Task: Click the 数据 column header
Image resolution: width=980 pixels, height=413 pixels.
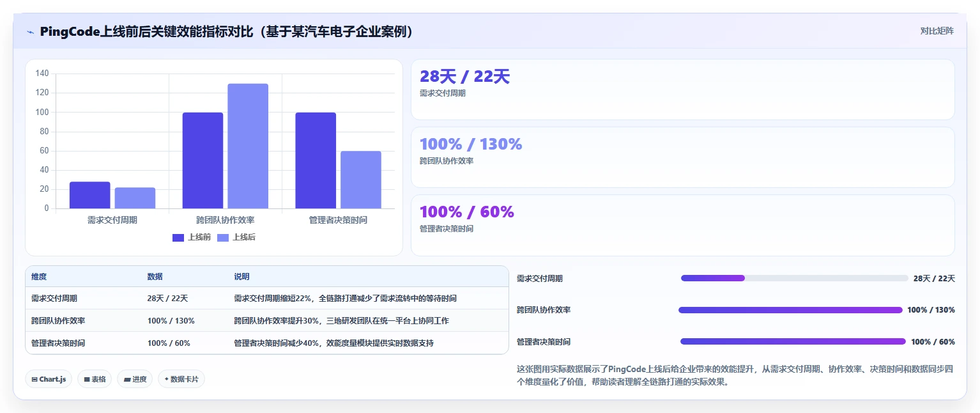Action: (x=155, y=277)
